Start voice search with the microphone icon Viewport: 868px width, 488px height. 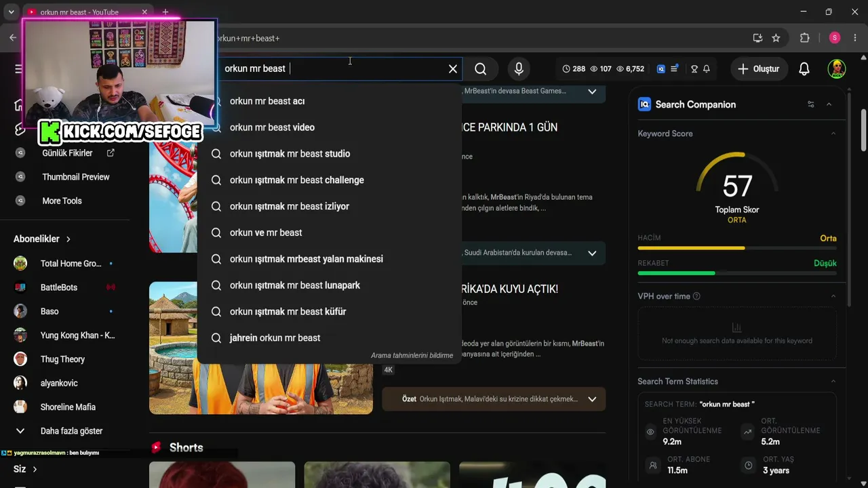pyautogui.click(x=519, y=68)
